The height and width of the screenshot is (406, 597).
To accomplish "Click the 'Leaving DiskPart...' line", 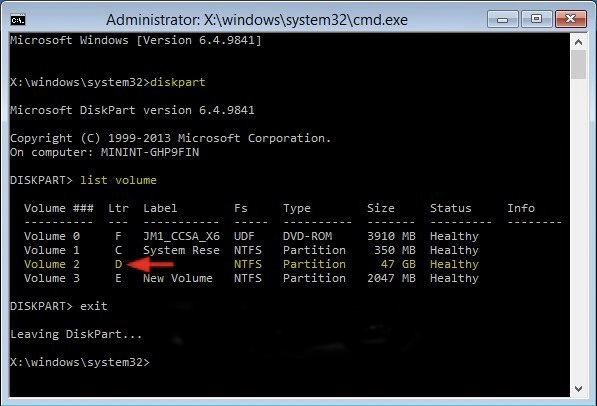I will (76, 334).
